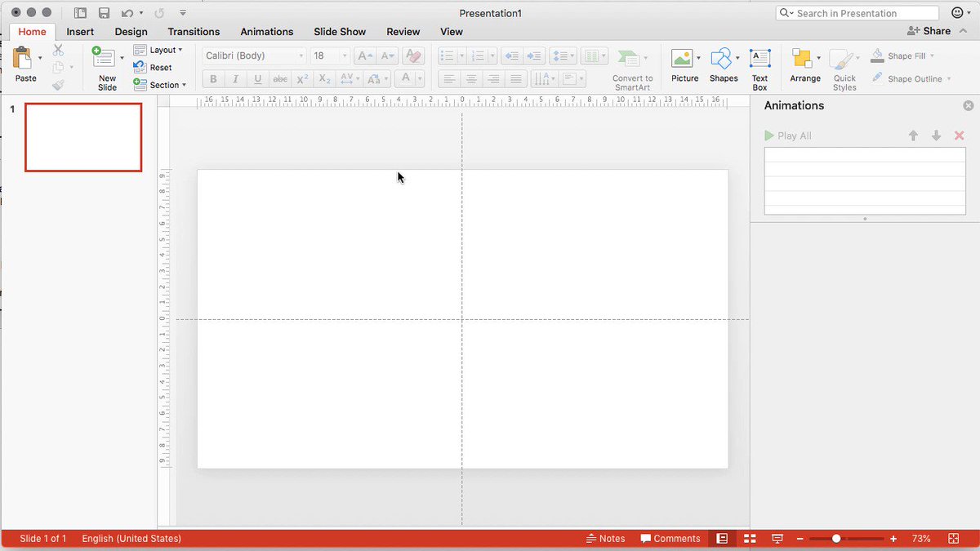Center align the text
This screenshot has width=980, height=551.
(x=471, y=79)
